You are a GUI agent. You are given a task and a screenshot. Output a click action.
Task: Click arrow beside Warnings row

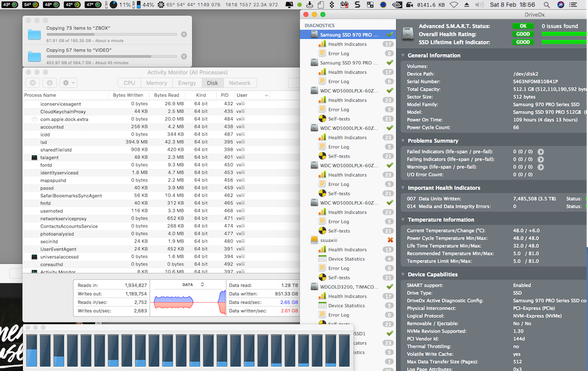(x=541, y=167)
